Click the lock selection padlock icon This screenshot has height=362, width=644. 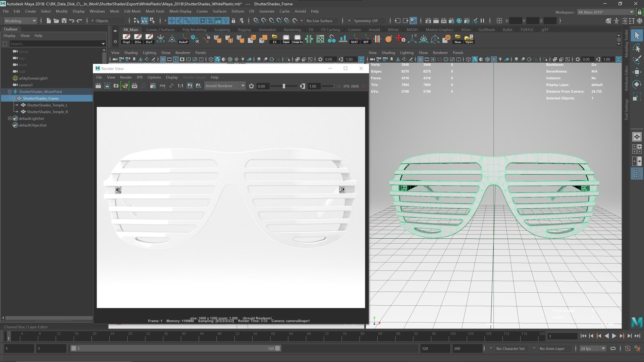[x=233, y=21]
